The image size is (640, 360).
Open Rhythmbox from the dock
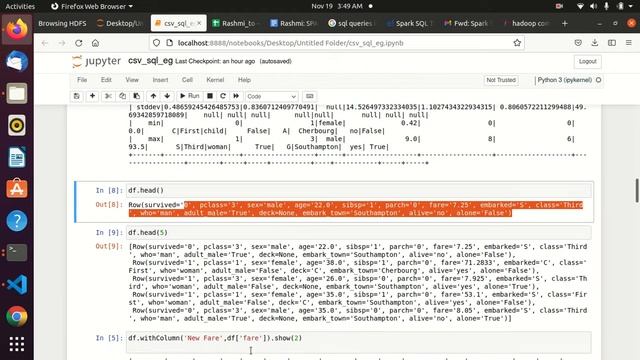click(17, 125)
